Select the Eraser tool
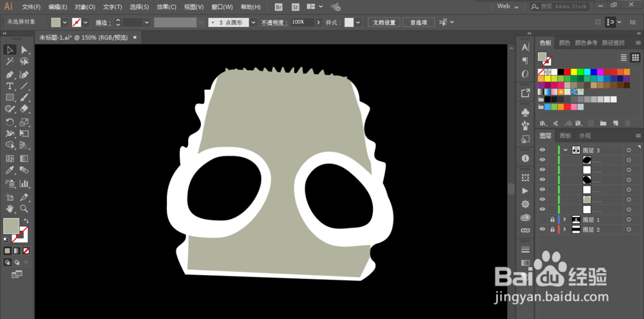 click(x=24, y=108)
